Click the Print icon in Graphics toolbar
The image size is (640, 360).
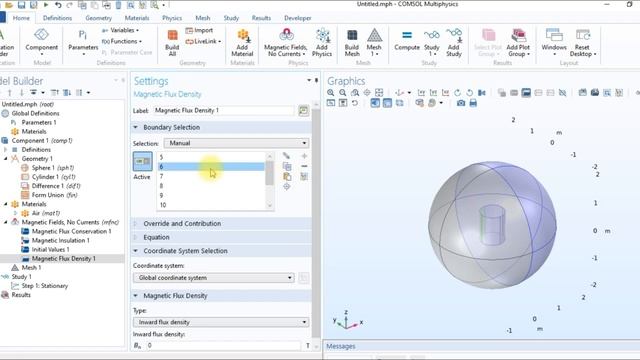473,103
